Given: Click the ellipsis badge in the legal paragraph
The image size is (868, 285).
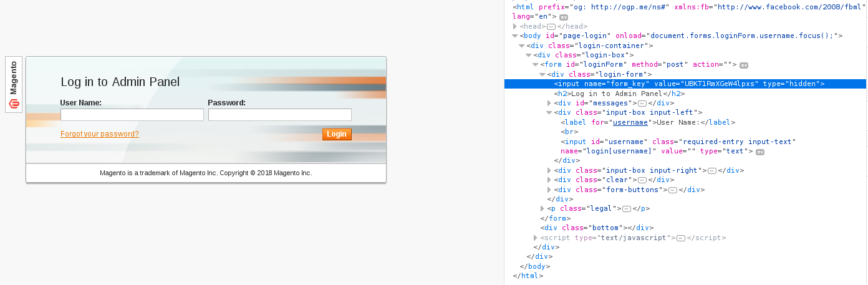Looking at the screenshot, I should (627, 208).
